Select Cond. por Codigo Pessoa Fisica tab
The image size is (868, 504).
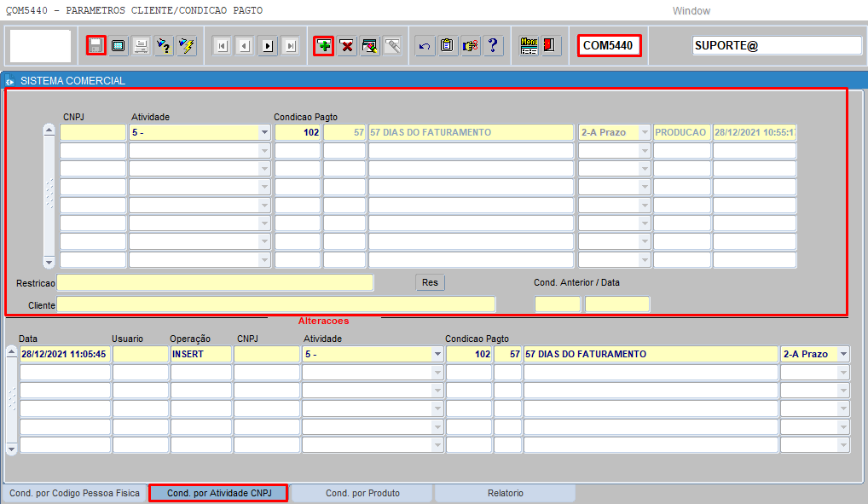(x=74, y=493)
